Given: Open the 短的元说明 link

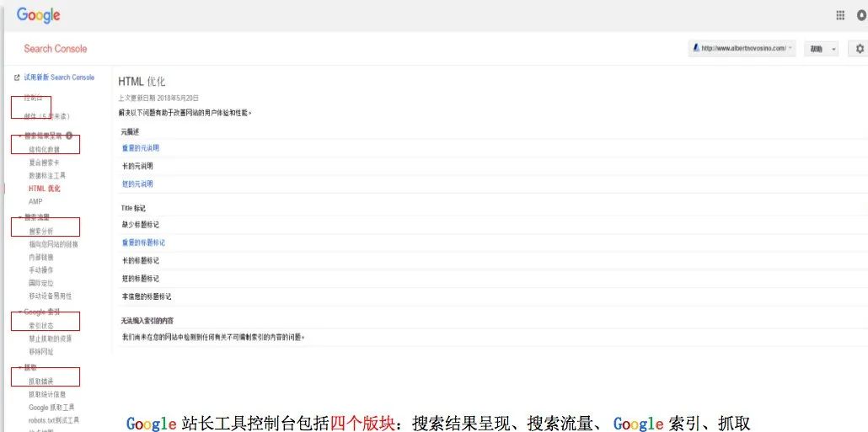Looking at the screenshot, I should (137, 184).
